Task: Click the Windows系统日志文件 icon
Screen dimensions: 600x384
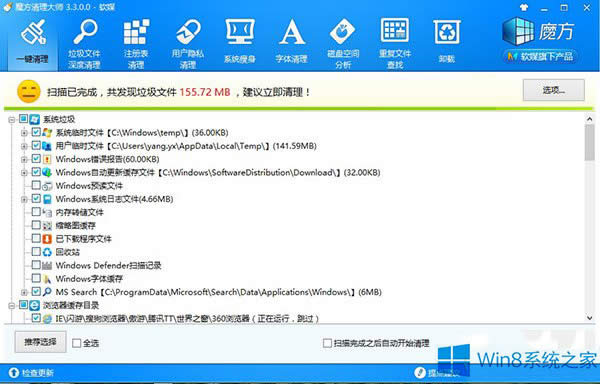Action: 47,199
